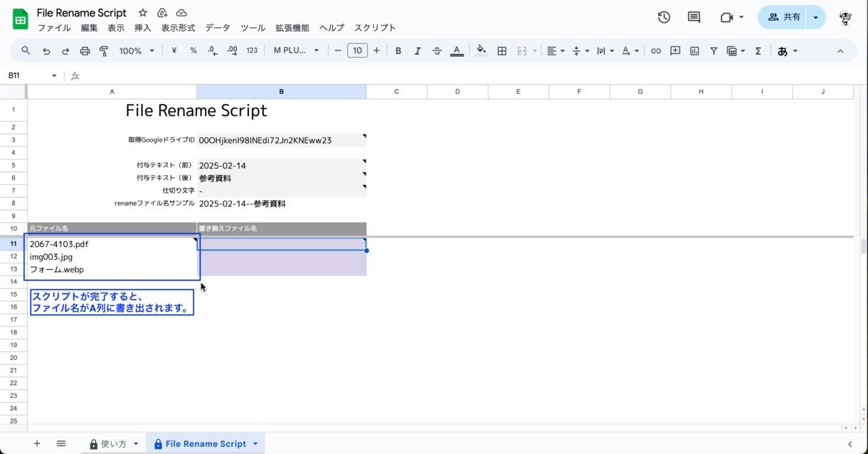
Task: Select the paint format tool
Action: [x=104, y=51]
